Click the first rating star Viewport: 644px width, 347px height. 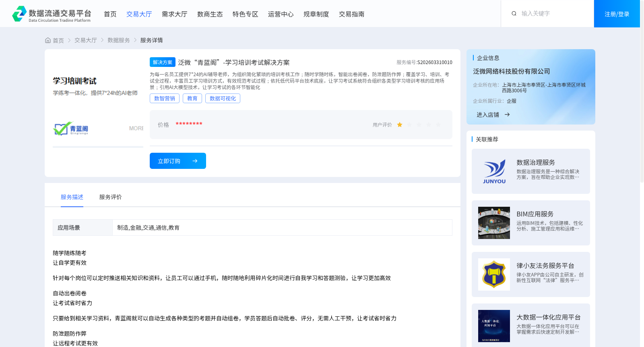(x=400, y=125)
